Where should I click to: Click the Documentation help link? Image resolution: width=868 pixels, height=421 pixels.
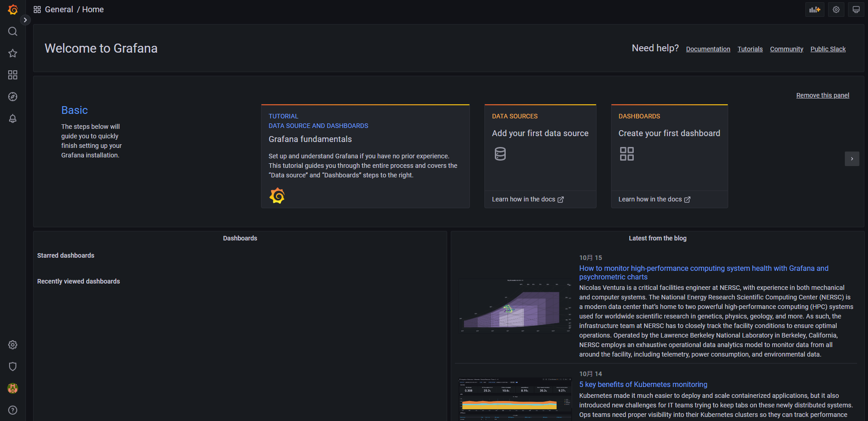click(x=708, y=49)
